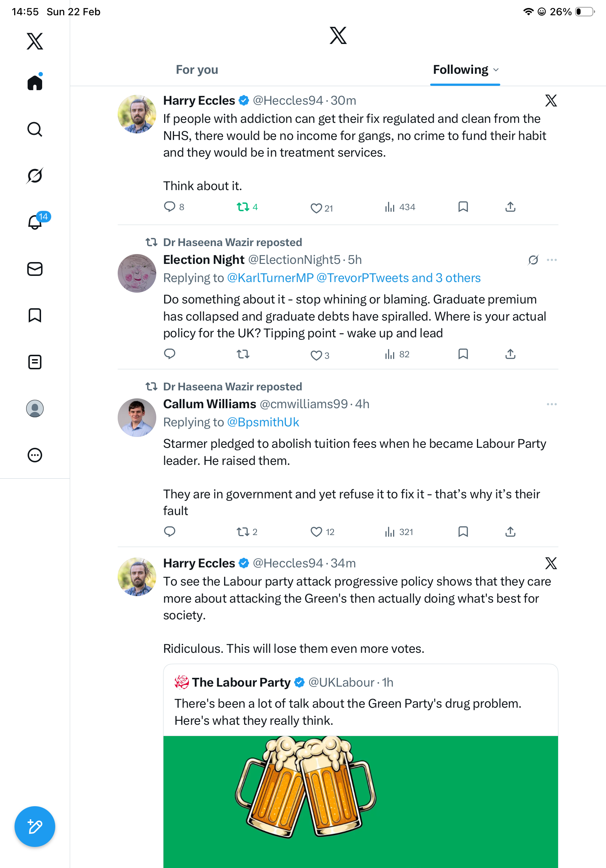Open the Lists icon in sidebar
The image size is (606, 868).
[35, 362]
